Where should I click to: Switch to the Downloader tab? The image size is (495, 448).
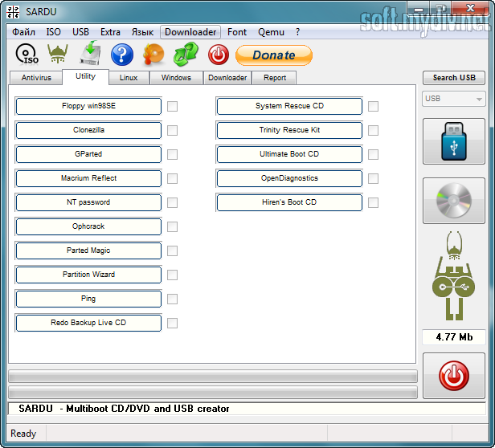[227, 78]
